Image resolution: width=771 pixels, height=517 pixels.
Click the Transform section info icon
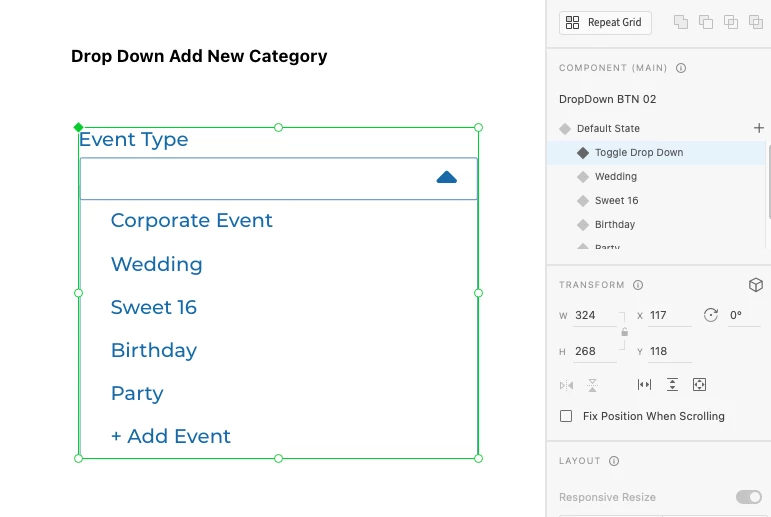[638, 285]
